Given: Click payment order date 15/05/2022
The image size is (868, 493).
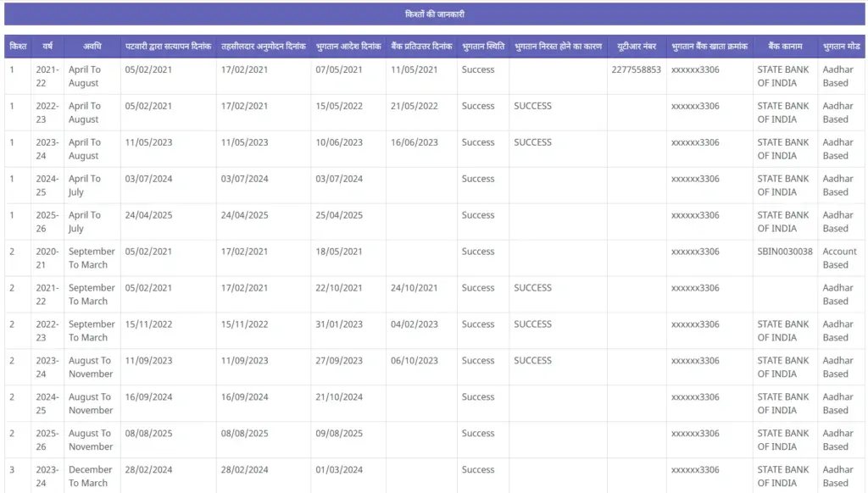Looking at the screenshot, I should 339,106.
